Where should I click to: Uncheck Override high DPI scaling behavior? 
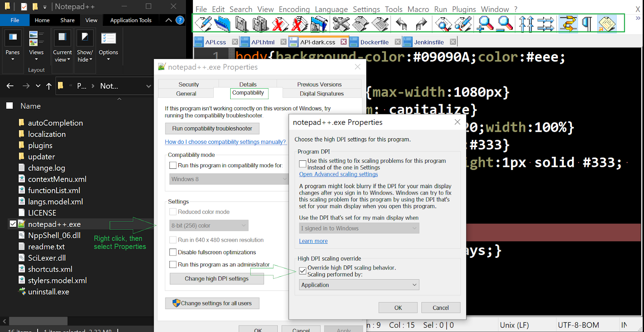coord(303,271)
